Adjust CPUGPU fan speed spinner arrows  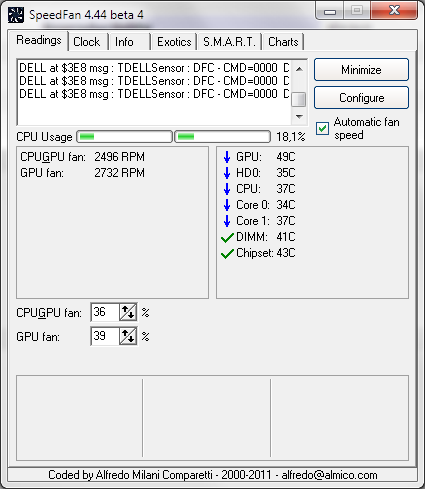[128, 312]
